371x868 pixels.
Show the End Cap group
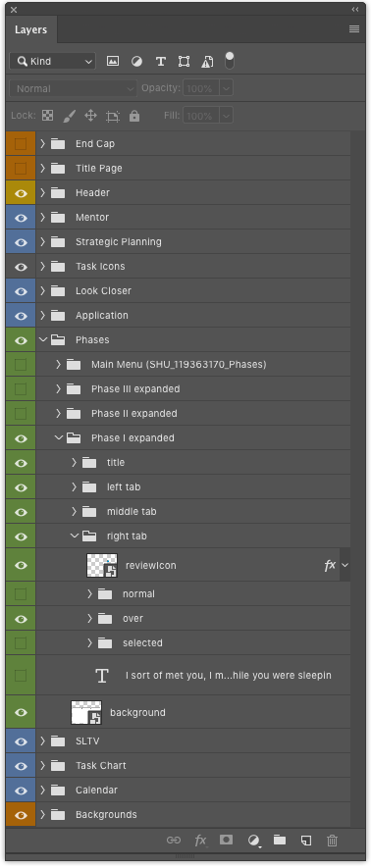pyautogui.click(x=21, y=144)
